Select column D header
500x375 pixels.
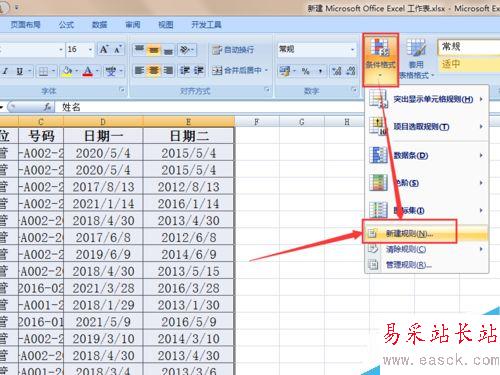tap(103, 122)
